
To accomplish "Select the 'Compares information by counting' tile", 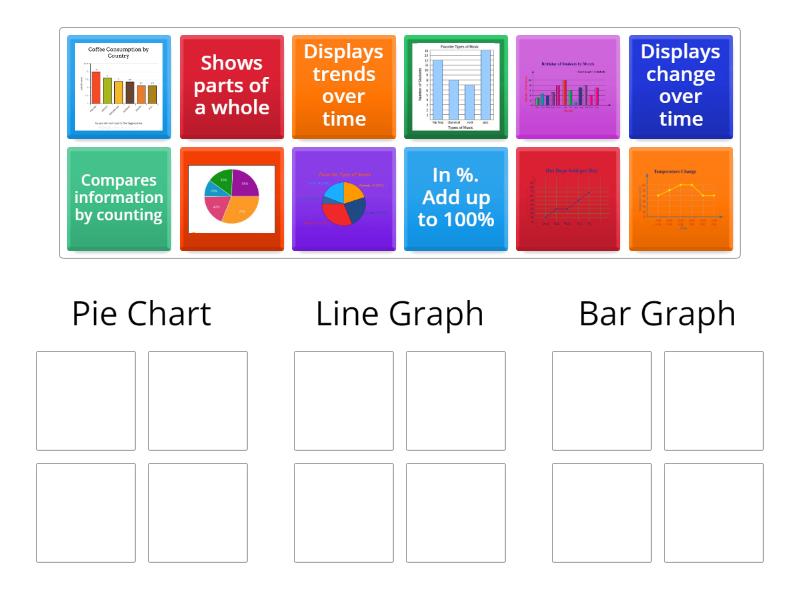I will (x=119, y=199).
